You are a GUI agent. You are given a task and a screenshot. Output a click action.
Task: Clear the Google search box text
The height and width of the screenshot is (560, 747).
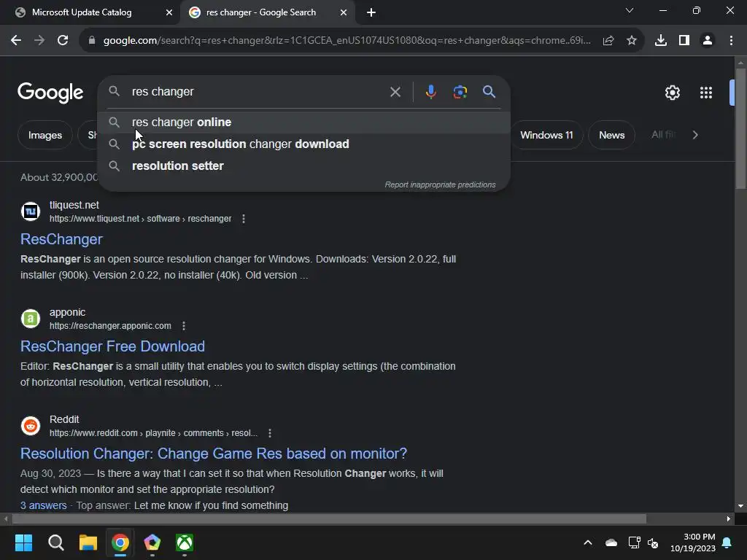(x=395, y=92)
